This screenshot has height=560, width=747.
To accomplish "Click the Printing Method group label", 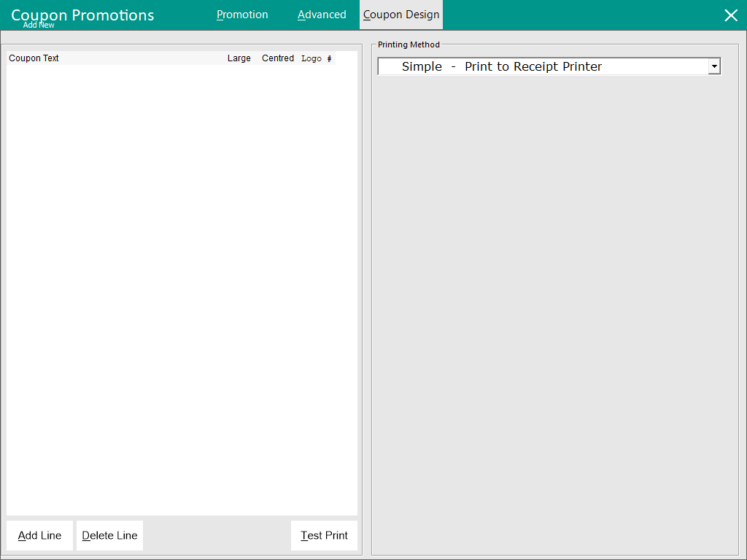I will 409,44.
